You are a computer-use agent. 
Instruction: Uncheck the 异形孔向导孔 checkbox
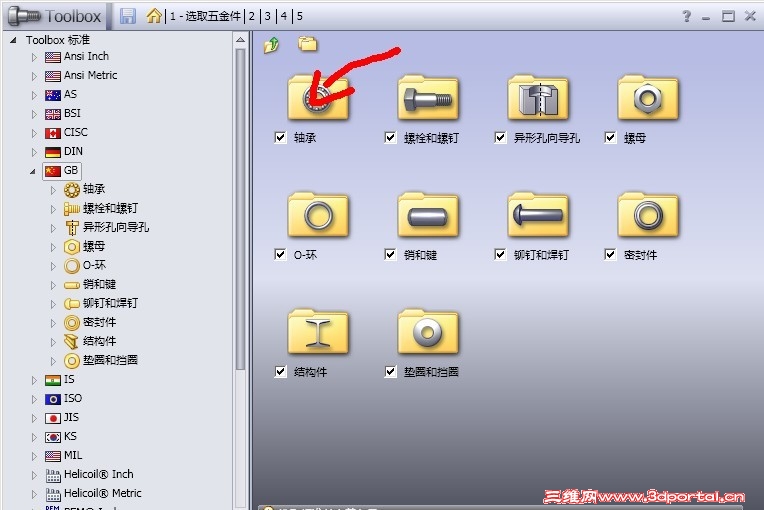tap(500, 137)
